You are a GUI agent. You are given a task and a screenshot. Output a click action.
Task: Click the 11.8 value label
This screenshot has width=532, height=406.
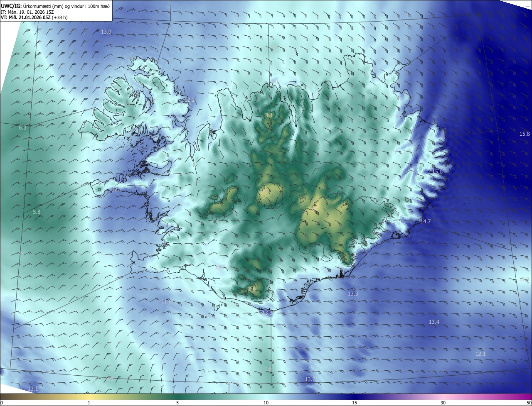[167, 302]
